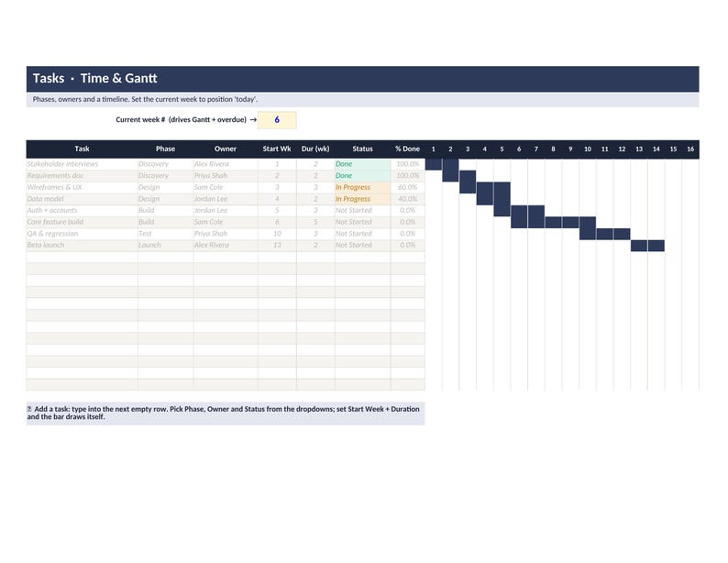Select the % Done column header
The height and width of the screenshot is (563, 728).
point(408,149)
